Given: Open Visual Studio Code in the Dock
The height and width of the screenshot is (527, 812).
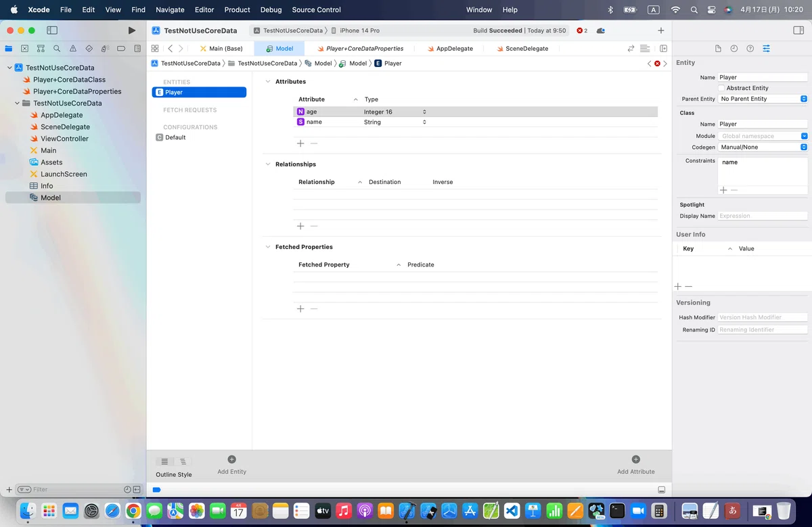Looking at the screenshot, I should 512,511.
